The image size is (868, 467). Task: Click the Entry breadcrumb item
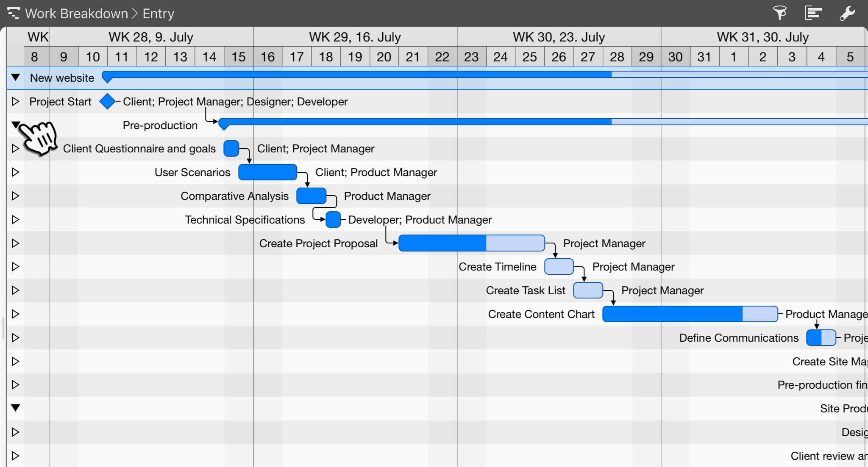tap(158, 14)
